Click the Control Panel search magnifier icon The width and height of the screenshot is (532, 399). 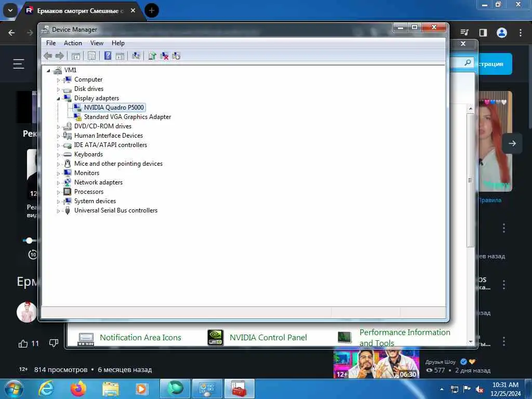[x=468, y=62]
